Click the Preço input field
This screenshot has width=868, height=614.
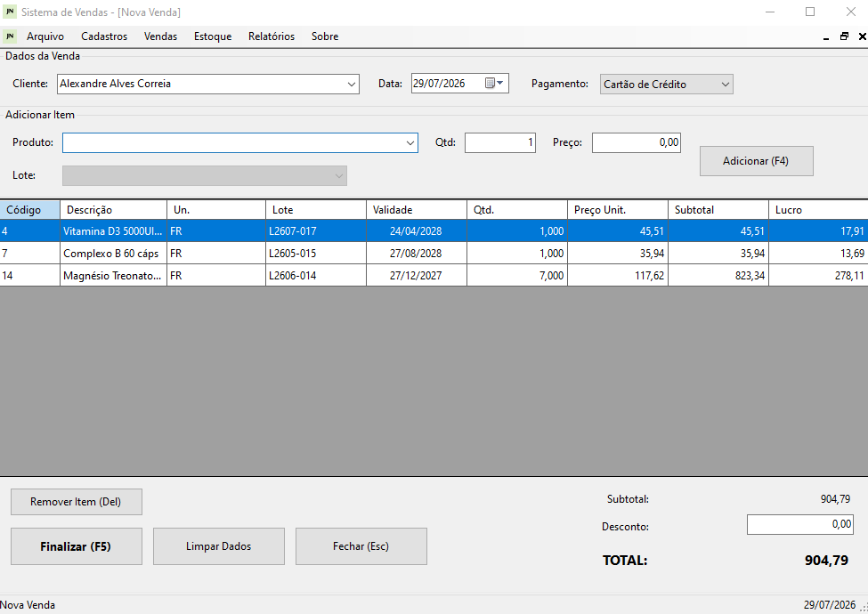tap(636, 142)
